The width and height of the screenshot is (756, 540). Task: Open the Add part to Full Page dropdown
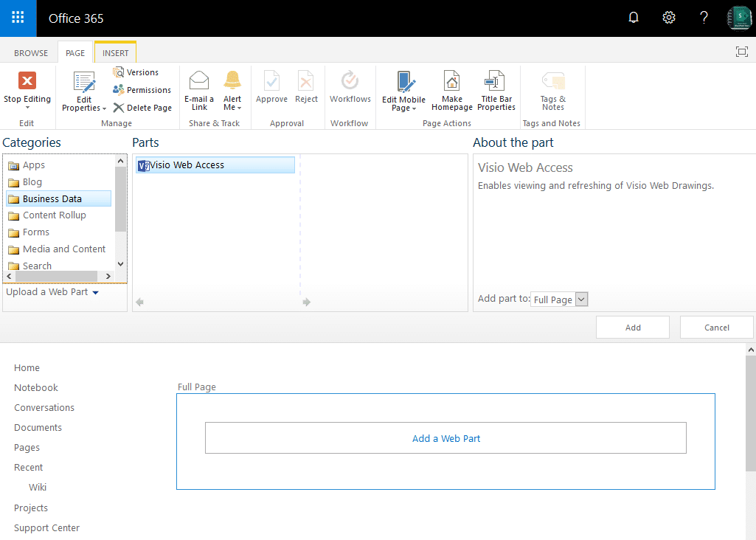click(x=559, y=300)
